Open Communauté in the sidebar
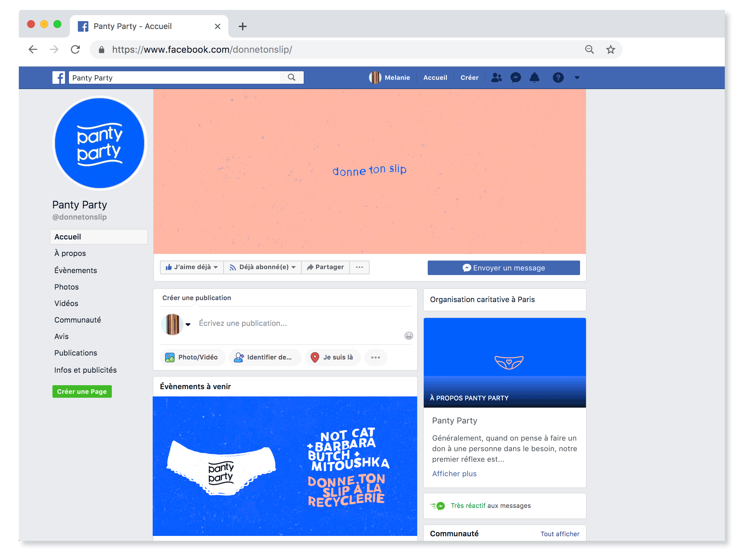740x560 pixels. pos(77,320)
